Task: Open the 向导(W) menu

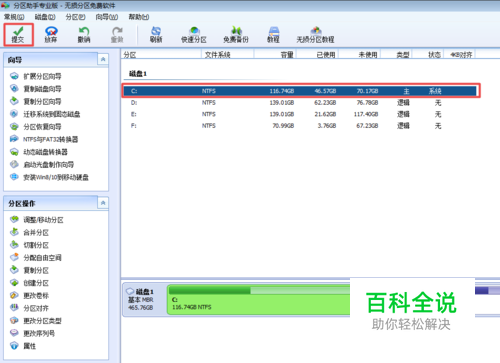Action: [107, 17]
